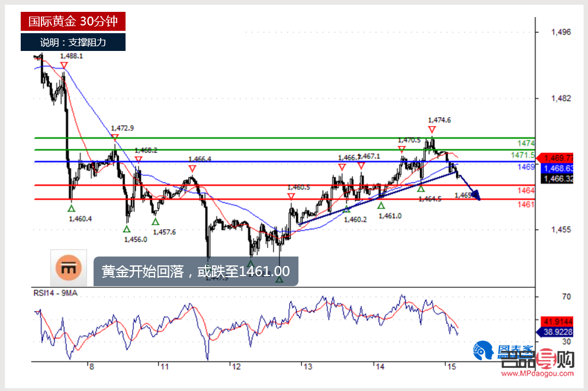The height and width of the screenshot is (391, 588).
Task: Click the blue head watermark logo
Action: 483,352
